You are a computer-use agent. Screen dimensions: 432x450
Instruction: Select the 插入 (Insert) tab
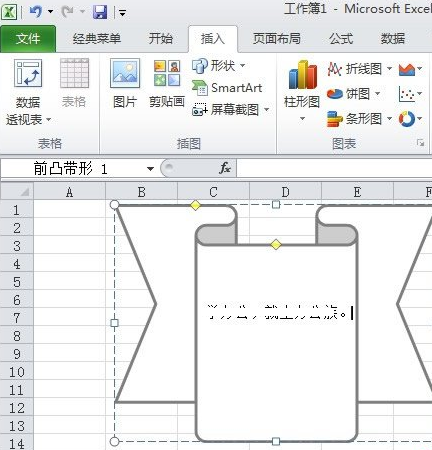[213, 39]
